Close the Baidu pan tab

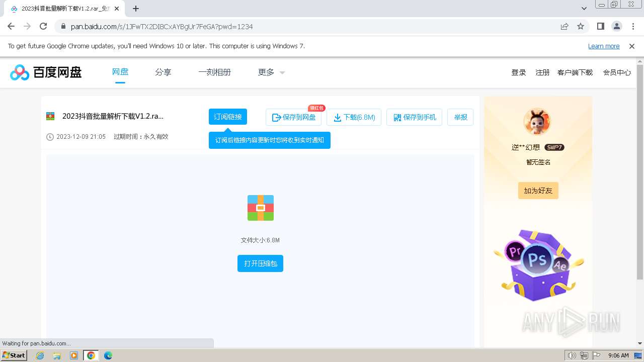tap(117, 9)
